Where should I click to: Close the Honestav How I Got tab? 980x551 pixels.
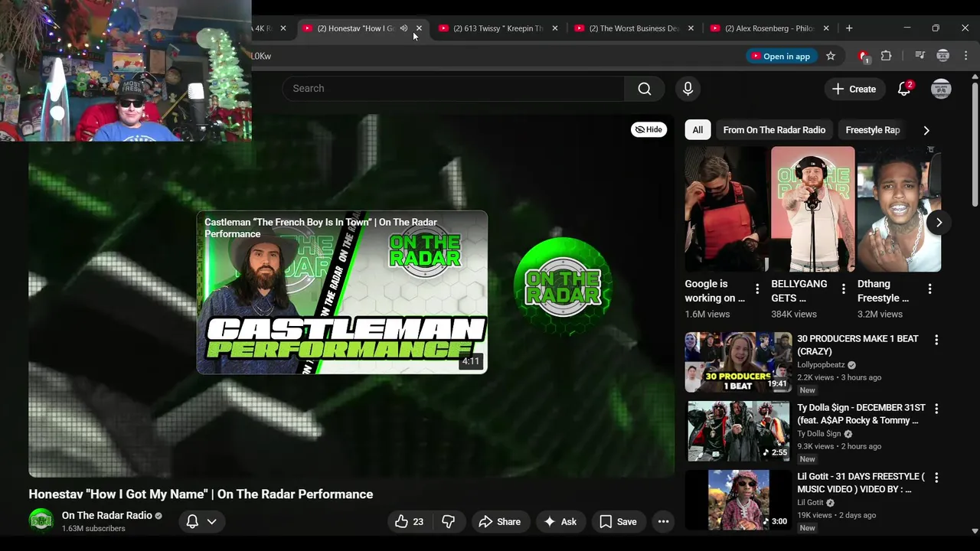419,28
